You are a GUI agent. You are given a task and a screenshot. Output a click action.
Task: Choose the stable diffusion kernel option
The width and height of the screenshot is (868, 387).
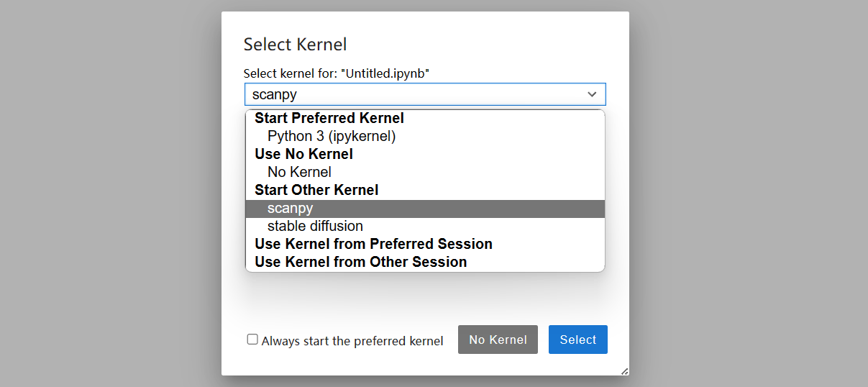(x=315, y=226)
